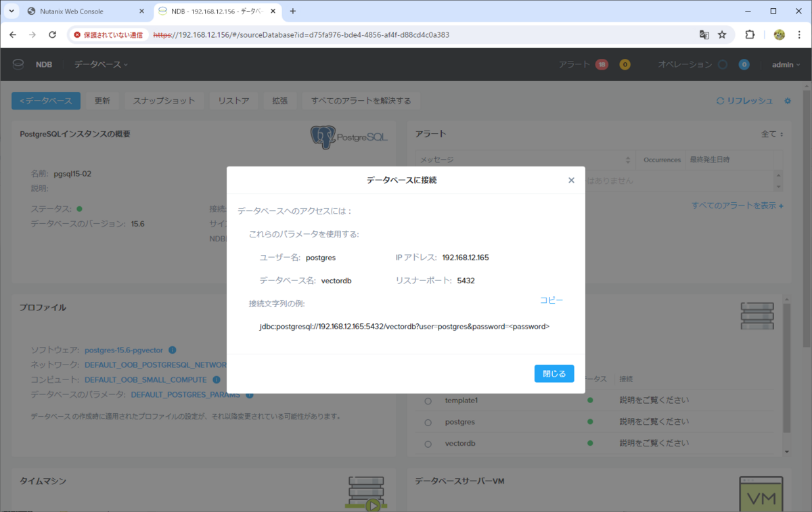Screen dimensions: 812x512
Task: Click すべてのアラートを解決する button
Action: point(361,101)
